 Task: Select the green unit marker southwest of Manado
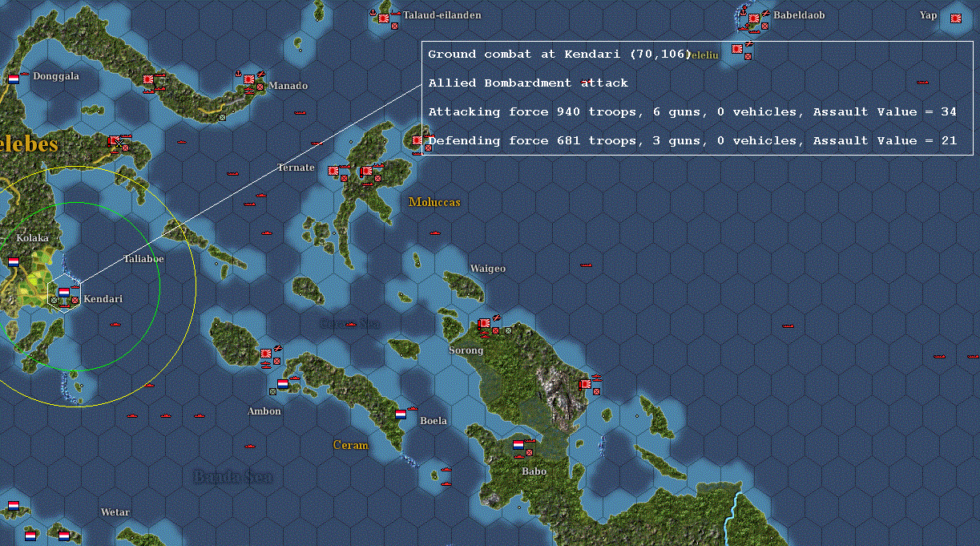coord(223,117)
